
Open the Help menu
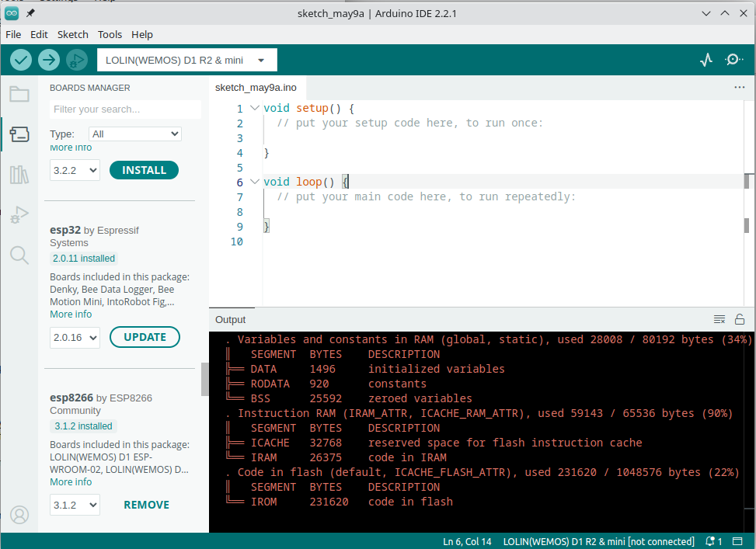click(141, 35)
